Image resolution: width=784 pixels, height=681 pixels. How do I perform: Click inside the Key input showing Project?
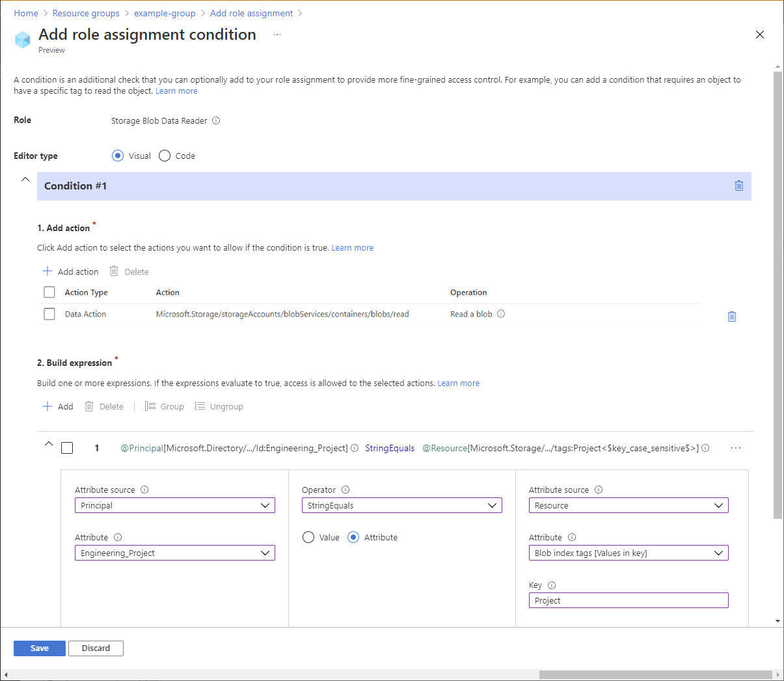click(x=628, y=600)
